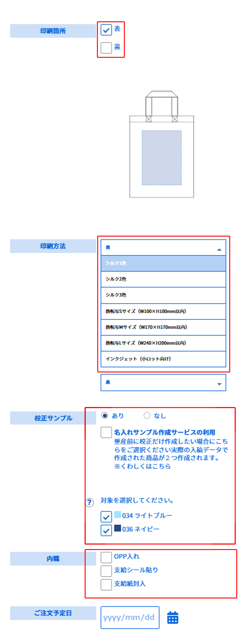Viewport: 245px width, 644px height.
Task: Check 名入れサンプル作成サービスの利用 checkbox
Action: pyautogui.click(x=106, y=432)
